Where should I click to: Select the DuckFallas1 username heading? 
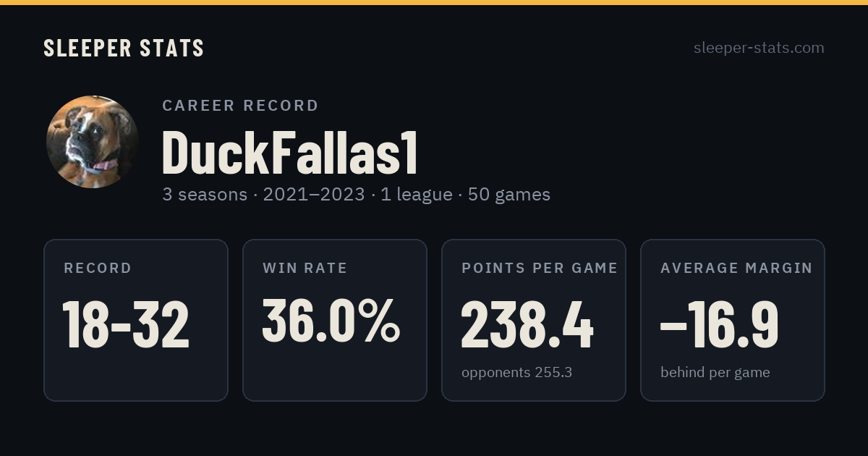[290, 153]
